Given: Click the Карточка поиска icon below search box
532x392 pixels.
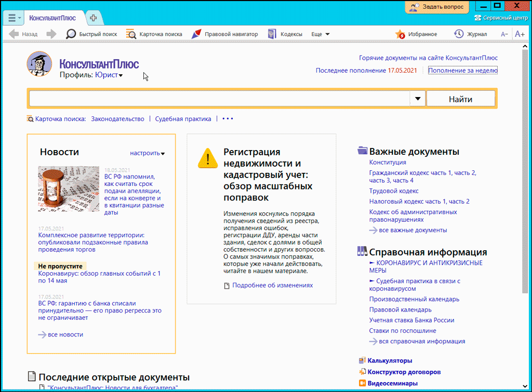Looking at the screenshot, I should tap(30, 119).
